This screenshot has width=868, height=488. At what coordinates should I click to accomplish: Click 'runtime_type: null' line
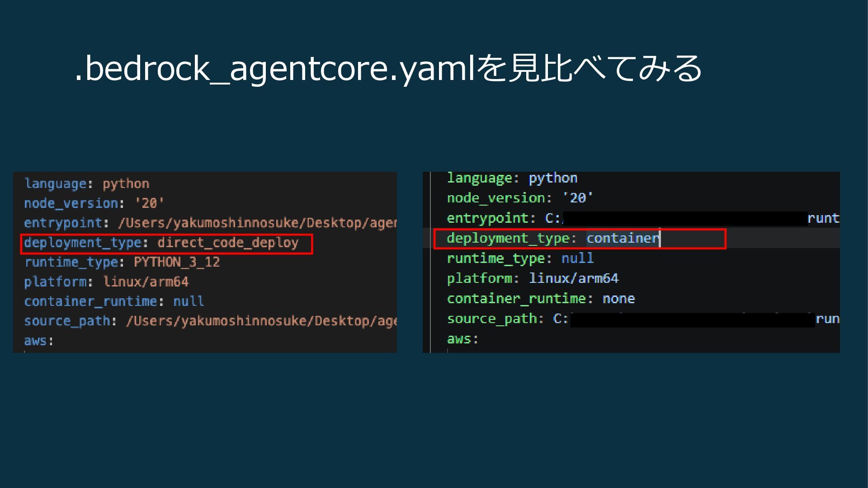[x=520, y=258]
